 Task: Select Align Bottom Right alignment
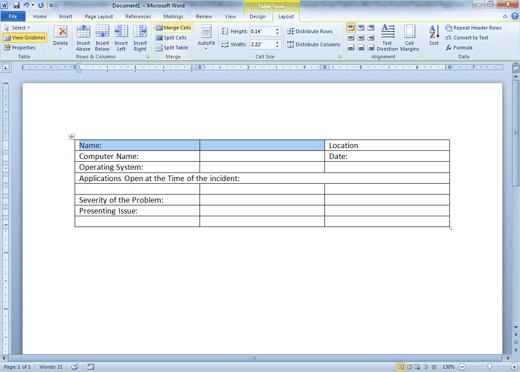pyautogui.click(x=371, y=48)
